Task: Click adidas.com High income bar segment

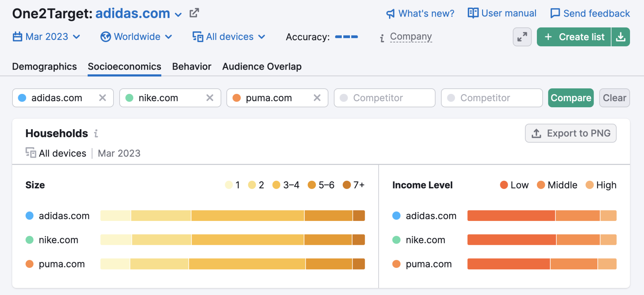Action: 609,216
